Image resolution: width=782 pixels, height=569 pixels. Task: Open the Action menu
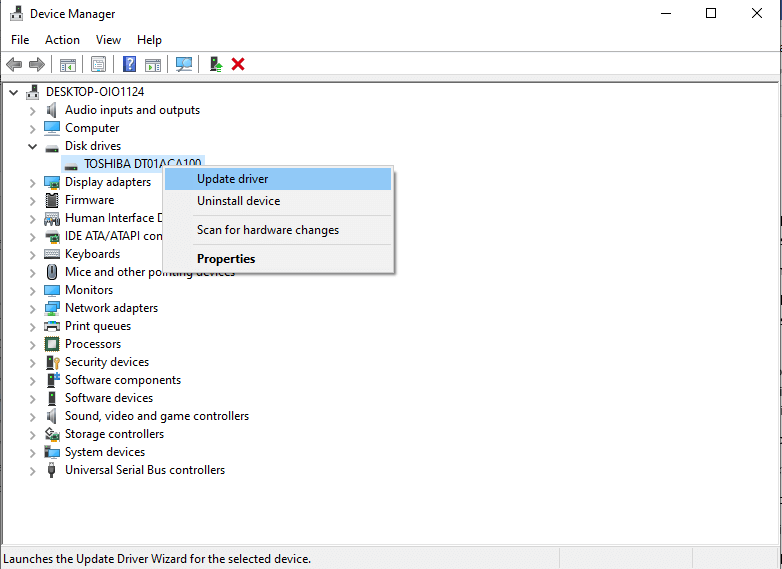click(x=62, y=40)
